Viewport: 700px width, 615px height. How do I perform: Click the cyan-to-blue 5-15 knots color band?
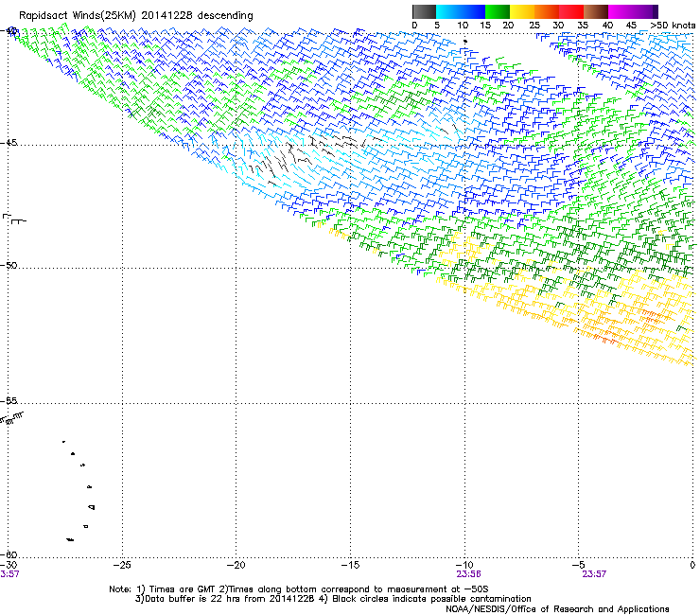(461, 11)
